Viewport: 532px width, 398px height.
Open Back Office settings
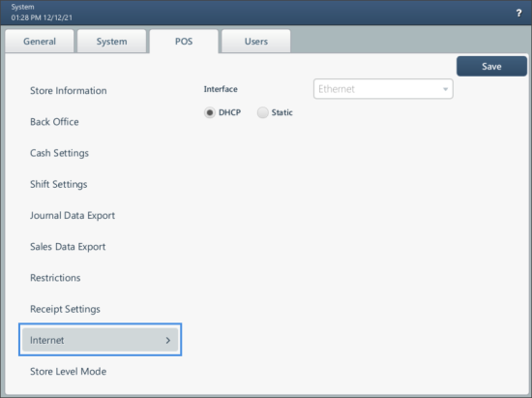pyautogui.click(x=54, y=122)
